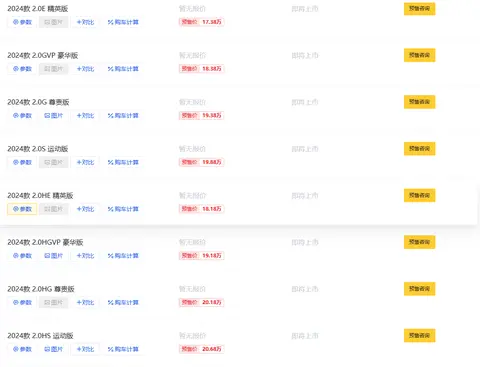
Task: Open 购车计算 for 2.0G 尊贵版
Action: [123, 115]
